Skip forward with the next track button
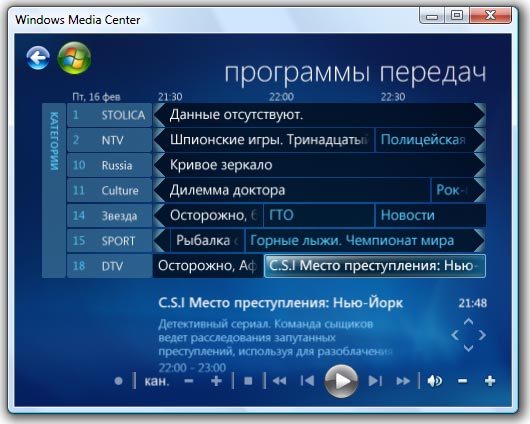530x424 pixels. pyautogui.click(x=375, y=381)
